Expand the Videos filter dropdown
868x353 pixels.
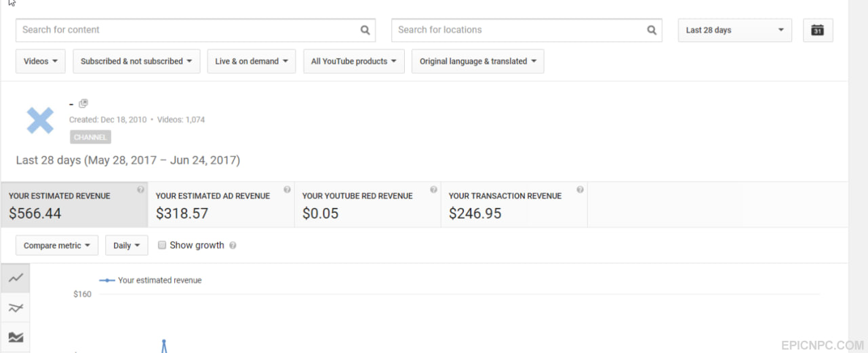[x=41, y=61]
